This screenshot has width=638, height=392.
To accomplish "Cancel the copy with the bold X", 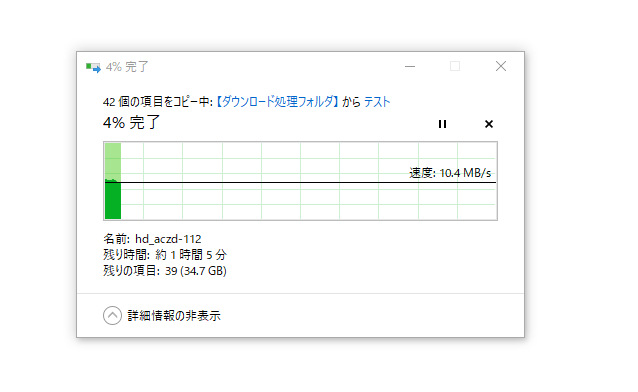I will [x=489, y=124].
